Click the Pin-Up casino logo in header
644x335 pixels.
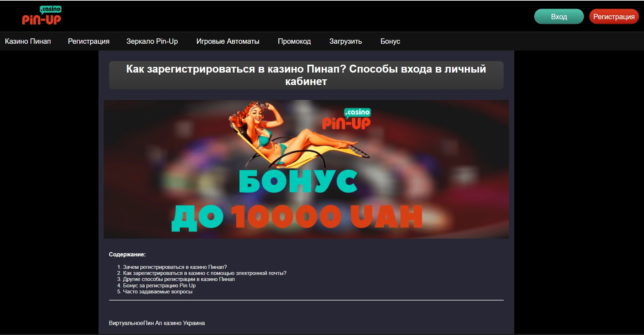(x=42, y=16)
